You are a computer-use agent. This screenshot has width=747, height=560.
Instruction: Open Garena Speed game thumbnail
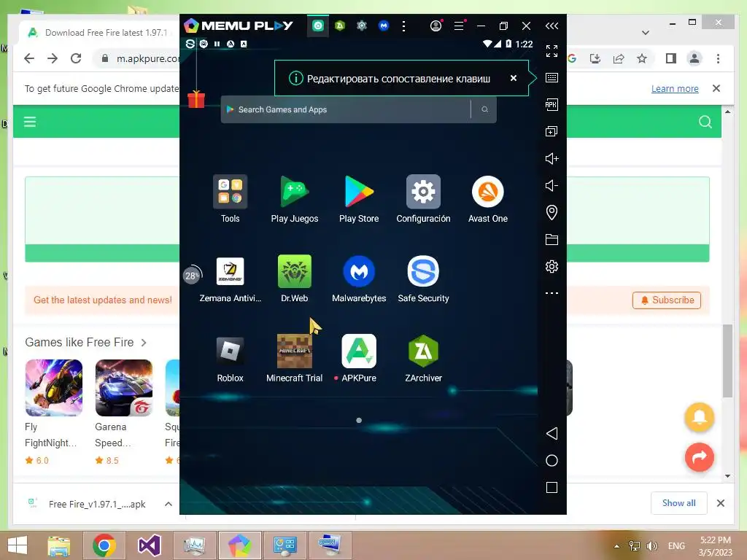[x=124, y=388]
